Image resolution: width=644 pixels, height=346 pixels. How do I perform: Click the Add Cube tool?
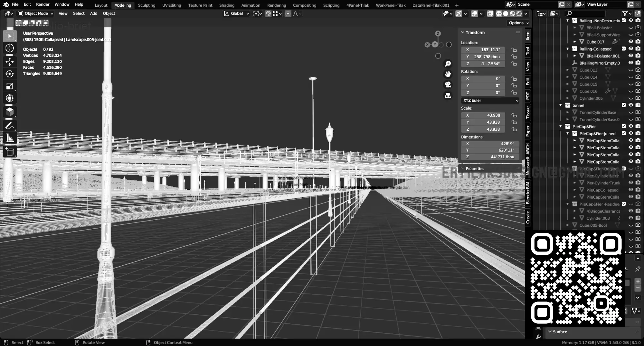click(x=10, y=152)
